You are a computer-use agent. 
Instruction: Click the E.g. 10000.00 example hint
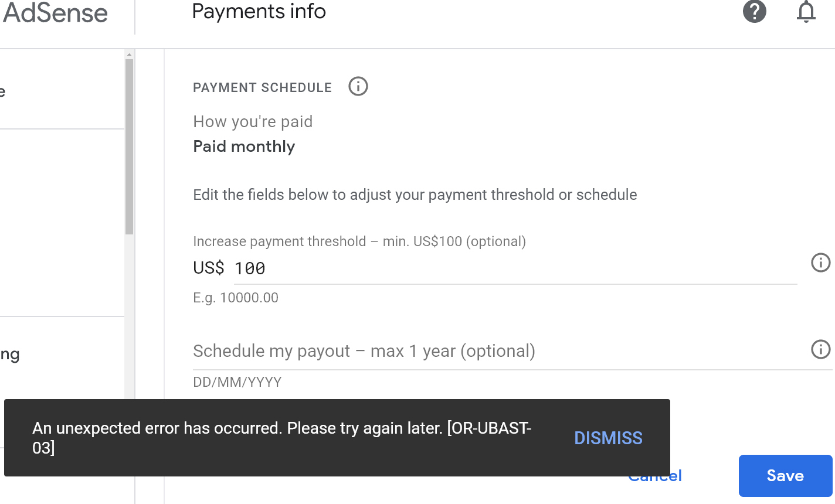tap(236, 298)
